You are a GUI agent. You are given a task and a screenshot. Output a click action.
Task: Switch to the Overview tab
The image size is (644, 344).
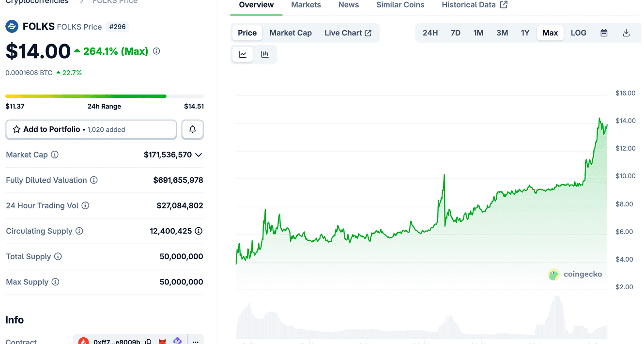256,5
